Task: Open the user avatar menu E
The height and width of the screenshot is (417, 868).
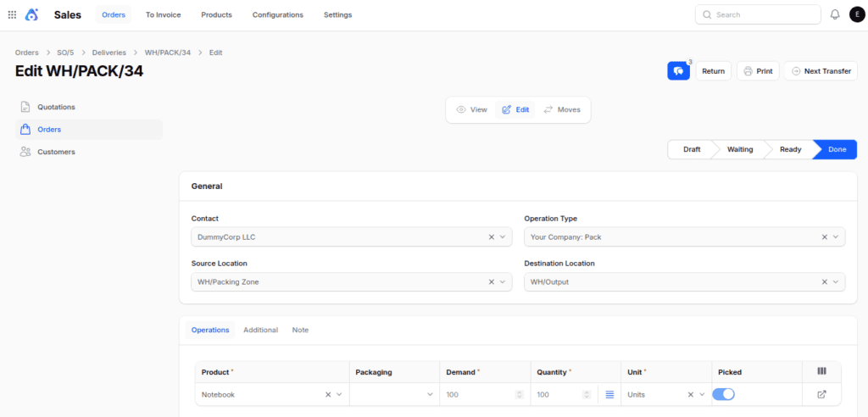Action: [x=856, y=15]
